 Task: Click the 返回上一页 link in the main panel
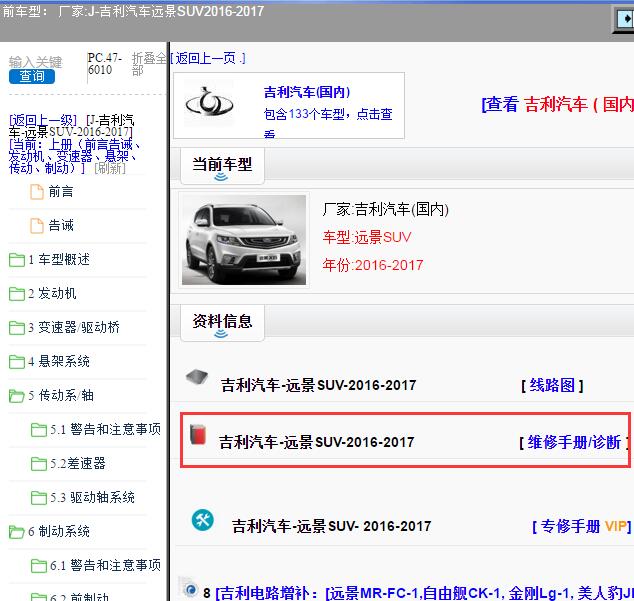tap(208, 59)
